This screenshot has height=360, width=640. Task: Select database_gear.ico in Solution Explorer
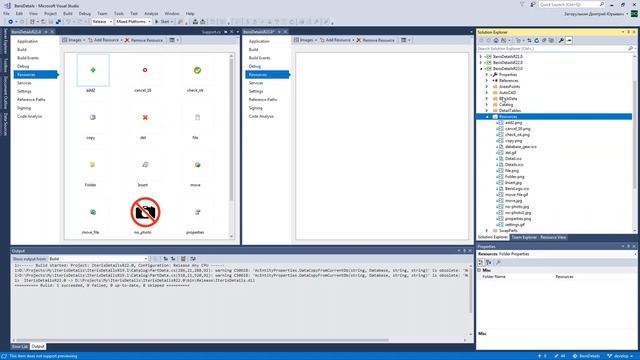(x=520, y=147)
